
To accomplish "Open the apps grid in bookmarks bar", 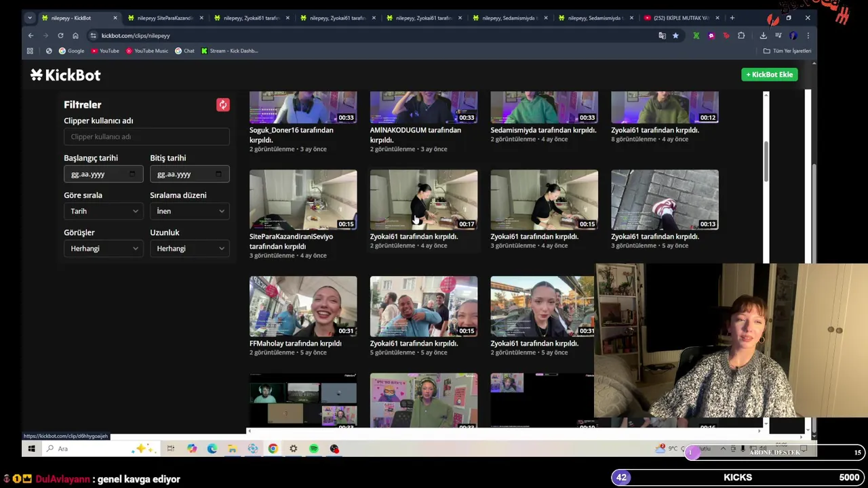I will click(30, 51).
